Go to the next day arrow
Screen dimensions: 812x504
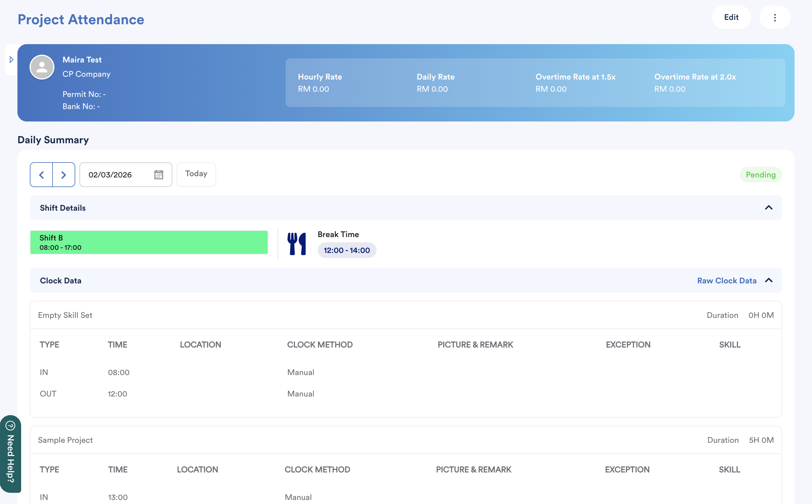64,175
